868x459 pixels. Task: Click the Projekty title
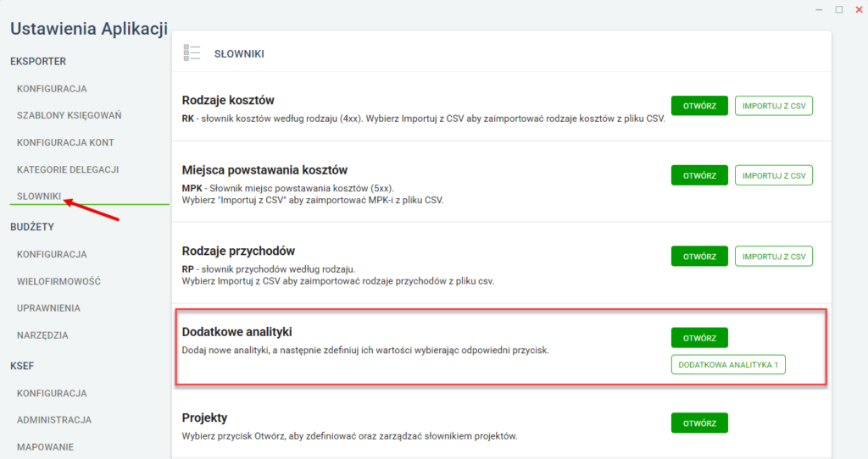pyautogui.click(x=205, y=418)
